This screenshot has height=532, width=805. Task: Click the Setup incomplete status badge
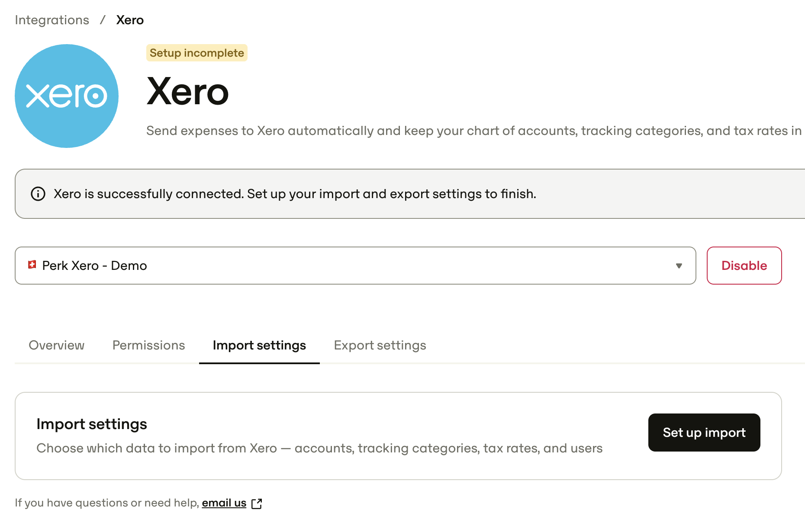[x=197, y=53]
